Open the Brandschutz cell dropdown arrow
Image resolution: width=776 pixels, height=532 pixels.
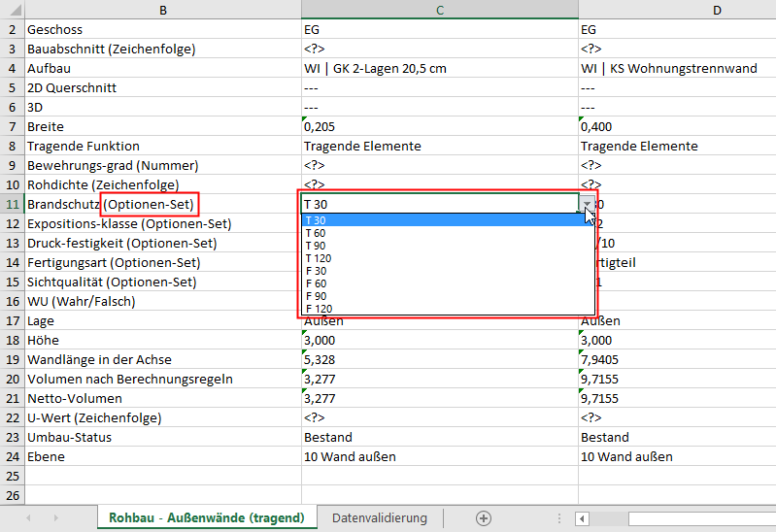pos(587,204)
